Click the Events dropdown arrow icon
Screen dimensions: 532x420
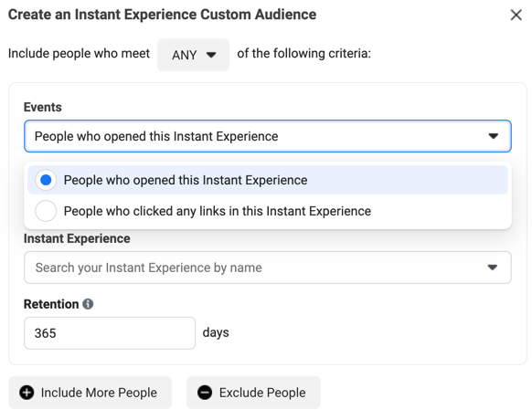[493, 136]
